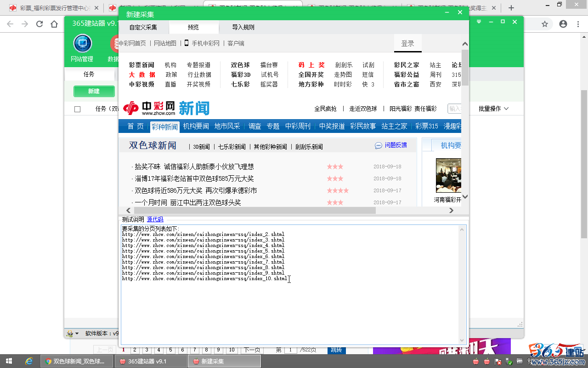Switch to 新建采集 taskbar item

point(224,362)
